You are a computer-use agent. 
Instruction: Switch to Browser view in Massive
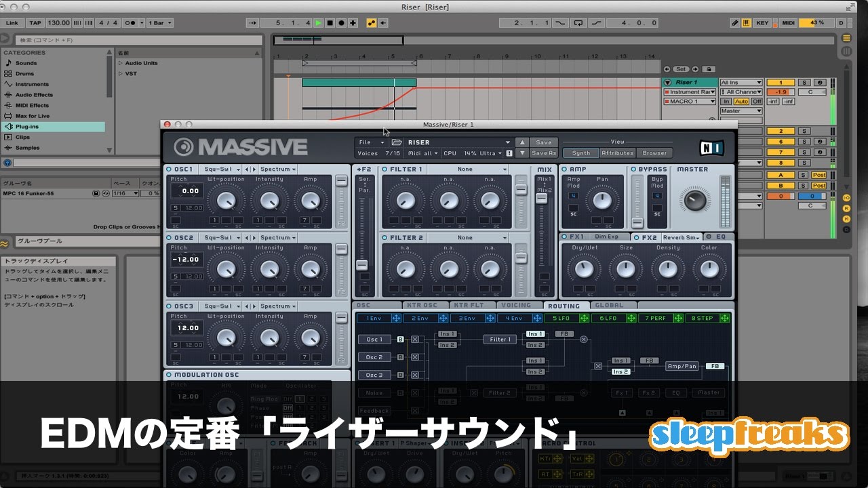click(x=654, y=152)
